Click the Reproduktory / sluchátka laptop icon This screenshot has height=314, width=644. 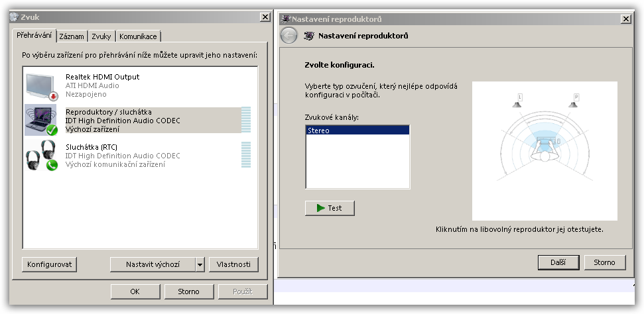coord(41,120)
